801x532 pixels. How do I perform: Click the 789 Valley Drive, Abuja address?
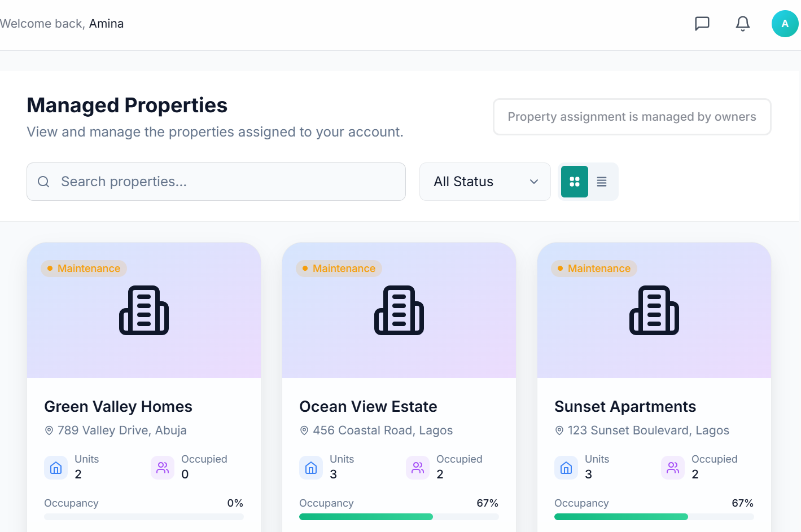[x=122, y=430]
